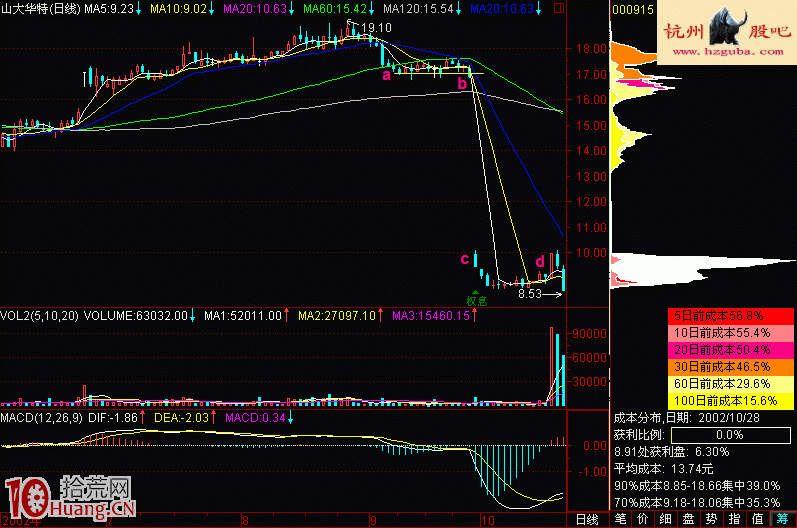Click month 9 on the time axis
Screen dimensions: 797x528
pos(373,520)
